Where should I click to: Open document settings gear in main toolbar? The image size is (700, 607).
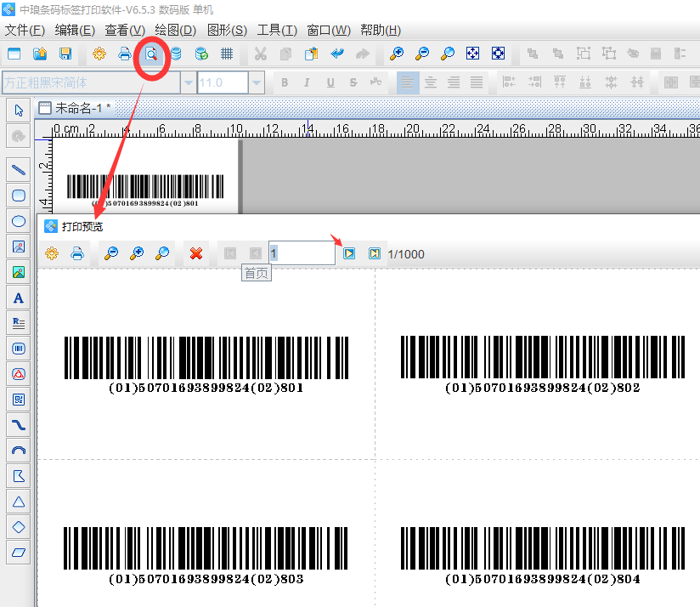[99, 54]
